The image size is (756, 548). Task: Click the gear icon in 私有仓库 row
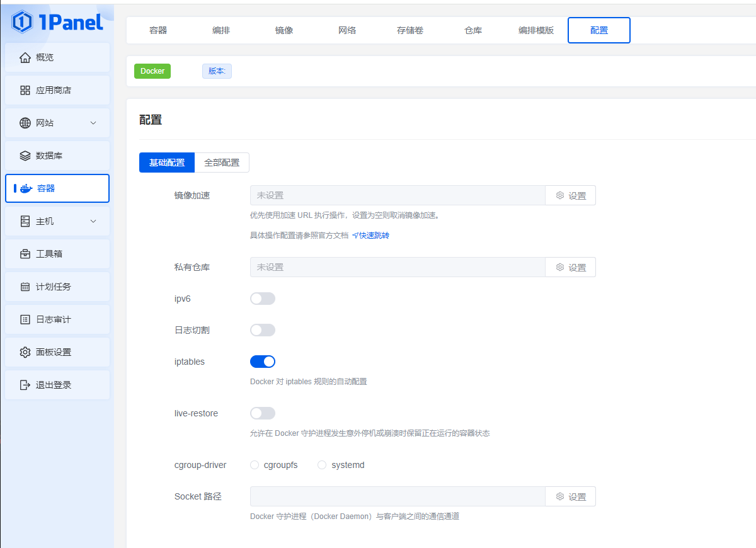click(559, 268)
